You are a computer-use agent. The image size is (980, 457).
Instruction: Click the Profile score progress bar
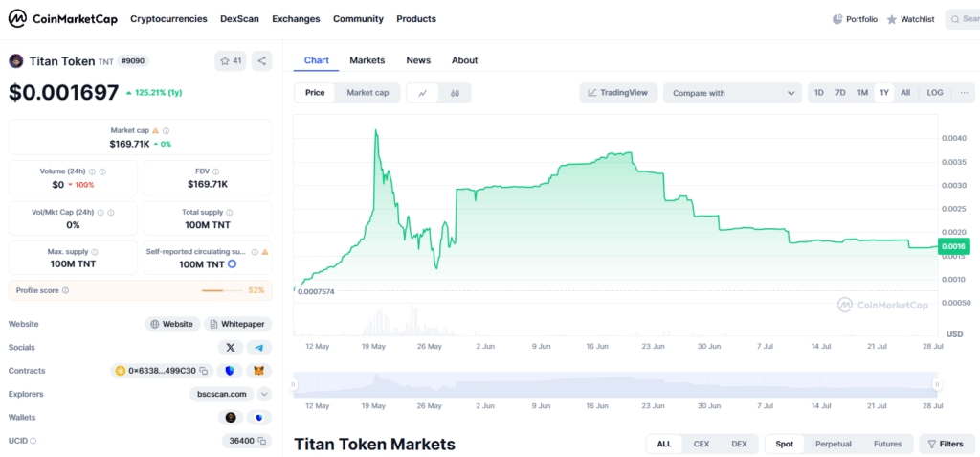pyautogui.click(x=222, y=290)
